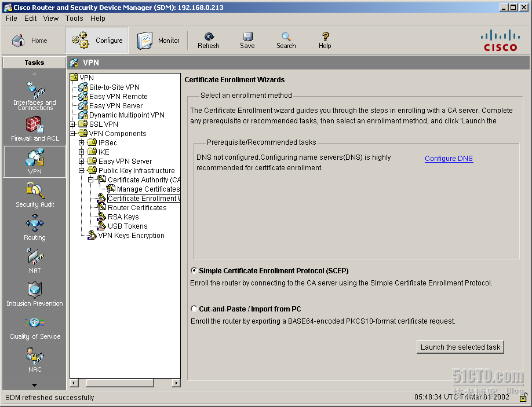Screen dimensions: 532x407
Task: Open the File menu
Action: click(x=12, y=19)
